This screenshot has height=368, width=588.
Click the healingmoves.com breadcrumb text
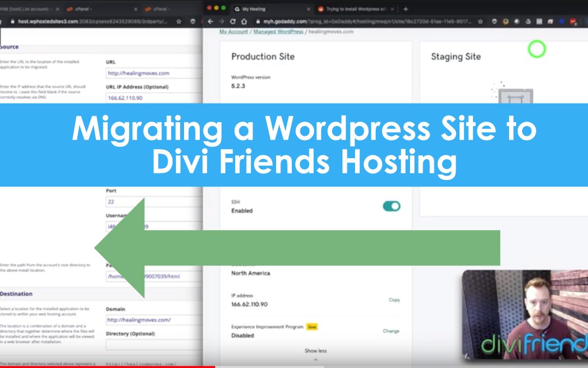tap(331, 32)
